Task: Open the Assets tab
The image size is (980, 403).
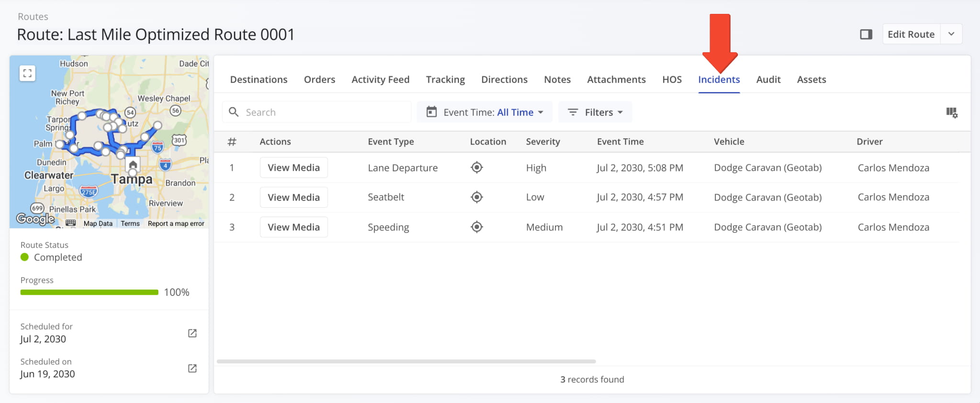Action: 812,79
